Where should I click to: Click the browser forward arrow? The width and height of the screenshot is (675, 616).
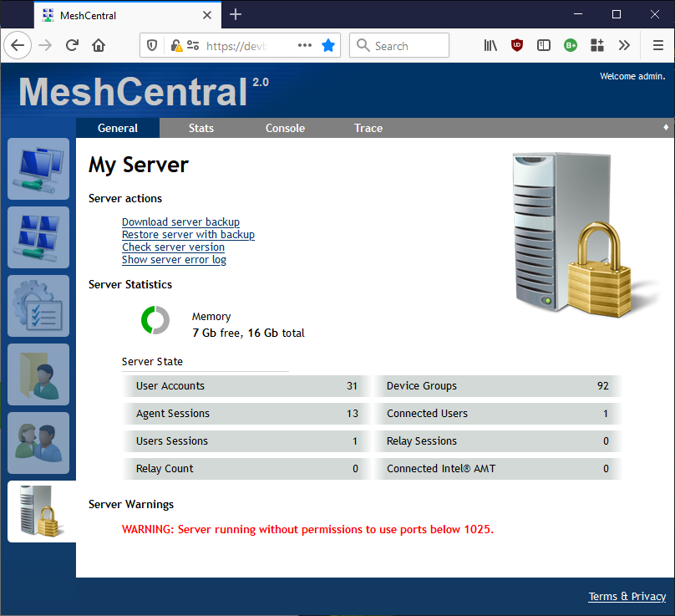click(x=45, y=45)
